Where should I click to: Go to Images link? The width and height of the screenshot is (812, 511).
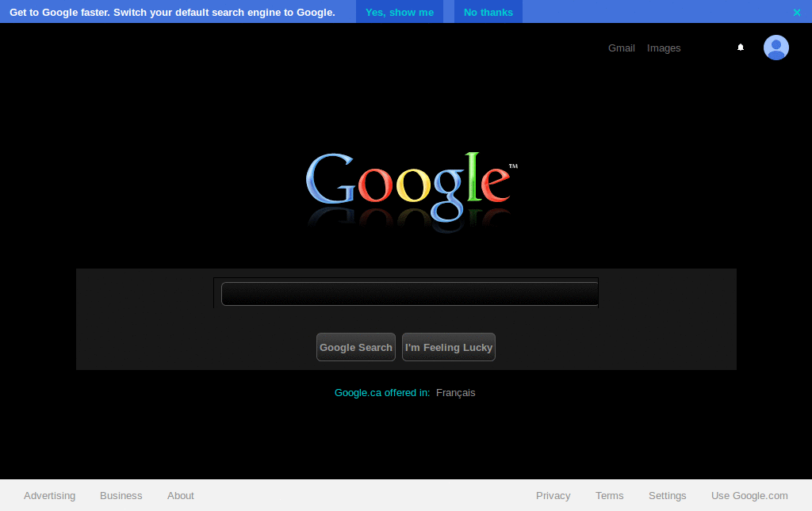pos(664,48)
